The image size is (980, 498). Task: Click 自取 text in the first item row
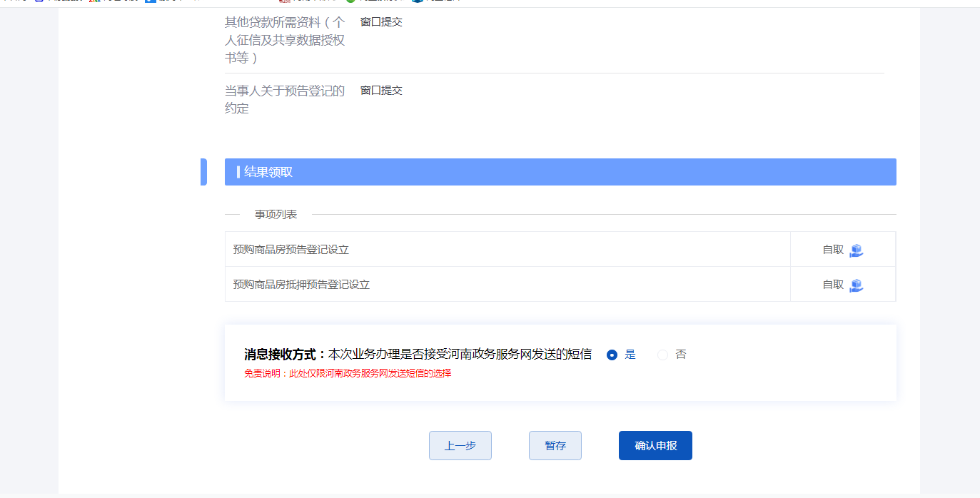click(832, 250)
